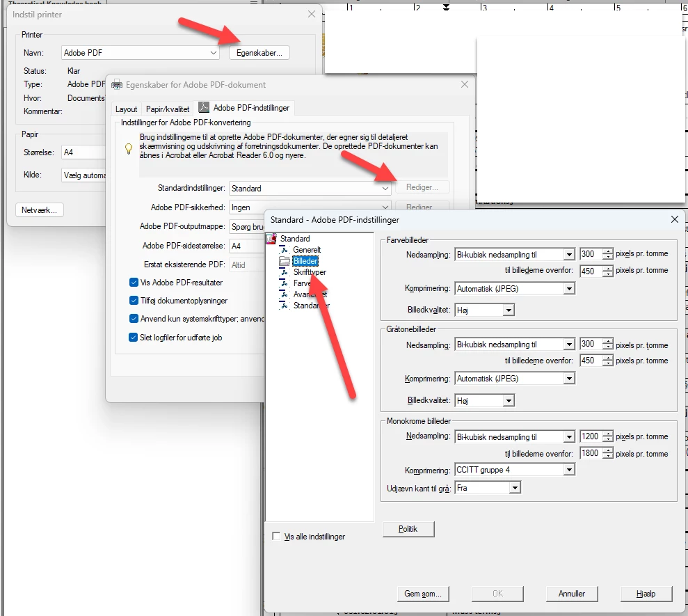Click the Avanceret tree item icon

tap(284, 294)
